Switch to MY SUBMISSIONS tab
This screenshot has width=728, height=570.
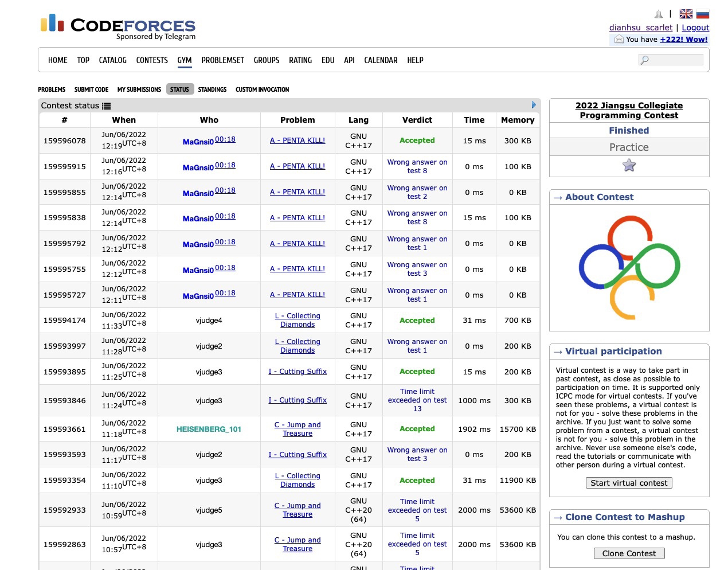click(x=139, y=89)
